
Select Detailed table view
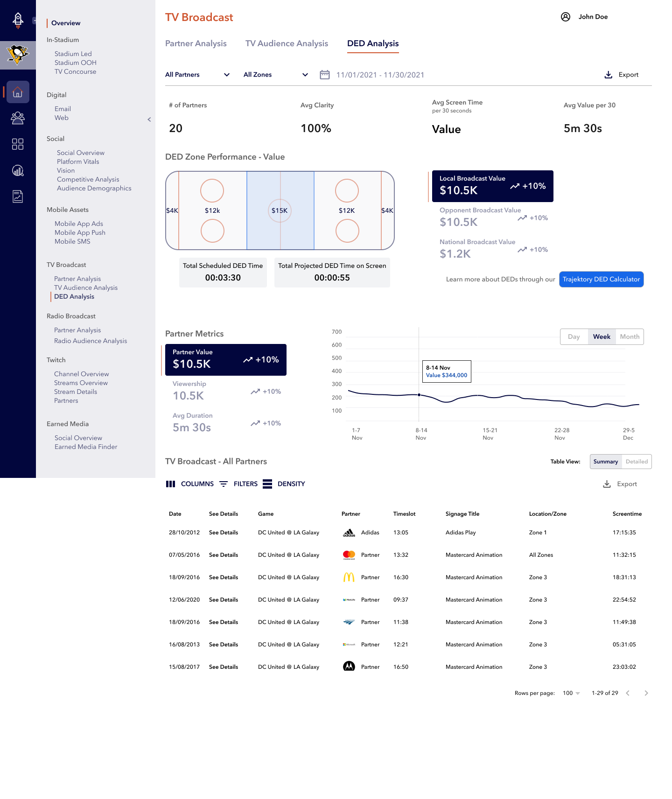pos(637,462)
